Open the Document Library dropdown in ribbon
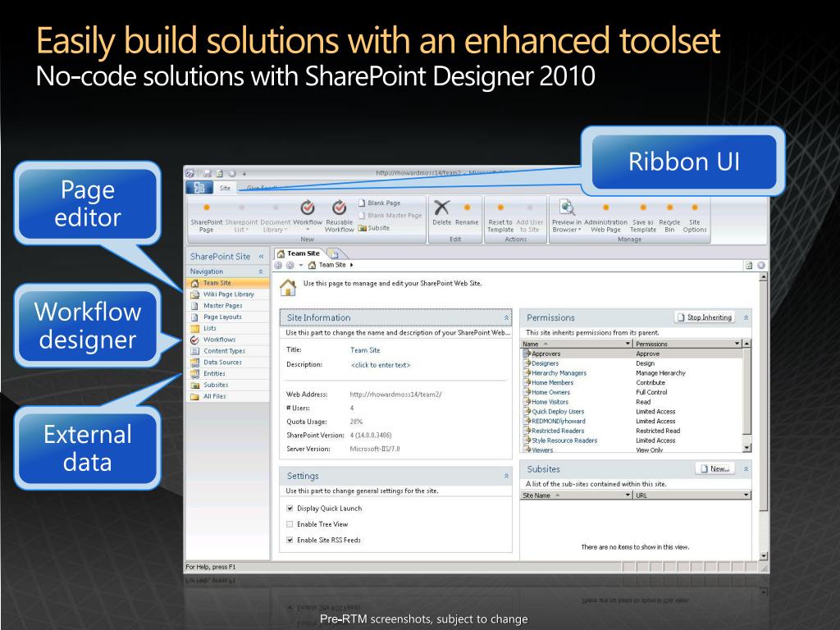 [276, 217]
